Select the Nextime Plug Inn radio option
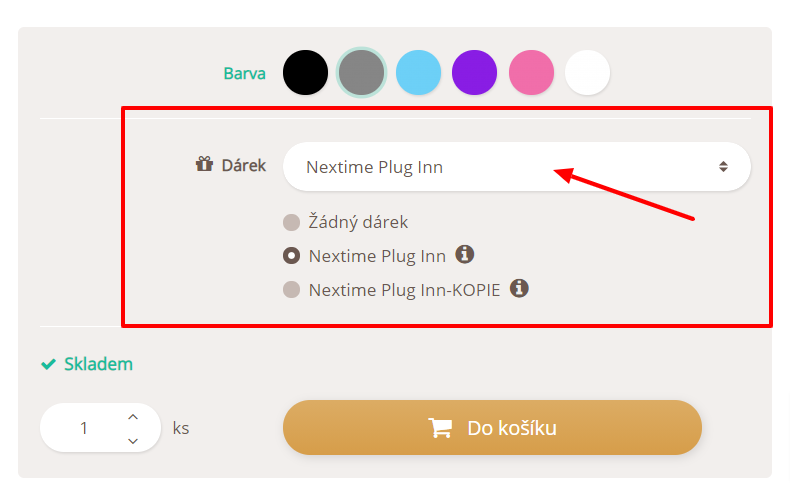Viewport: 790px width, 500px height. tap(291, 256)
